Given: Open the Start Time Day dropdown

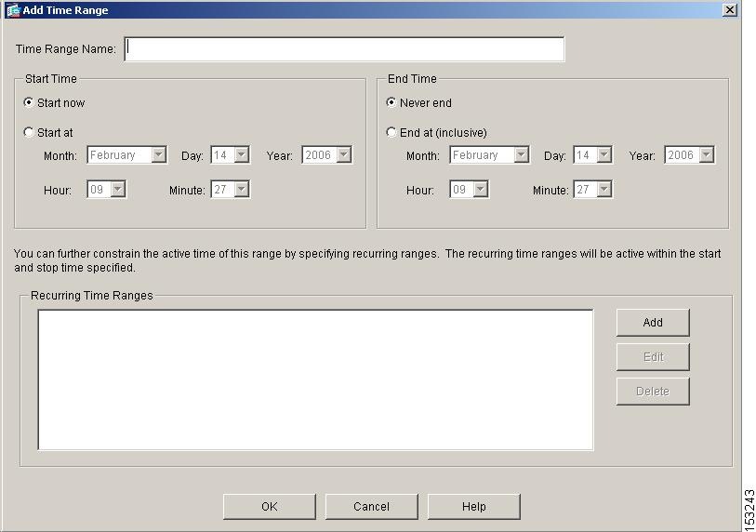Looking at the screenshot, I should point(230,154).
